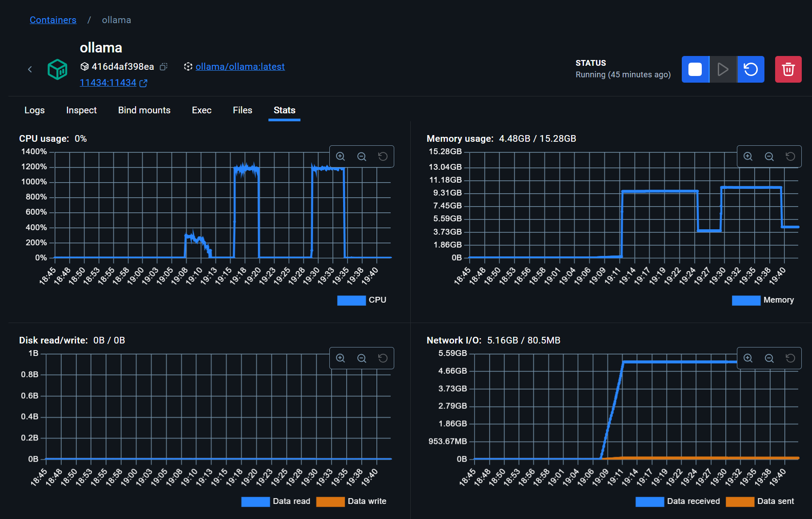Click the 1400% axis label on CPU chart

[x=34, y=152]
